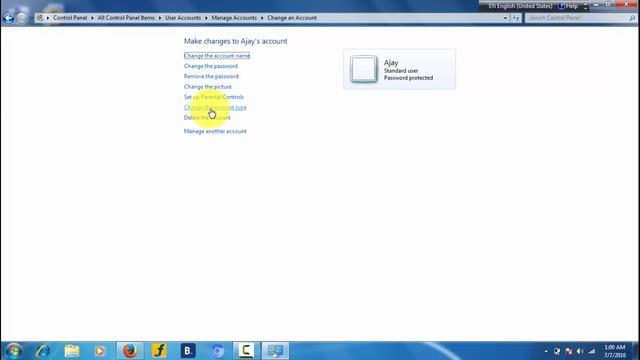Viewport: 640px width, 360px height.
Task: Click the 'Standard user' text
Action: tap(401, 71)
